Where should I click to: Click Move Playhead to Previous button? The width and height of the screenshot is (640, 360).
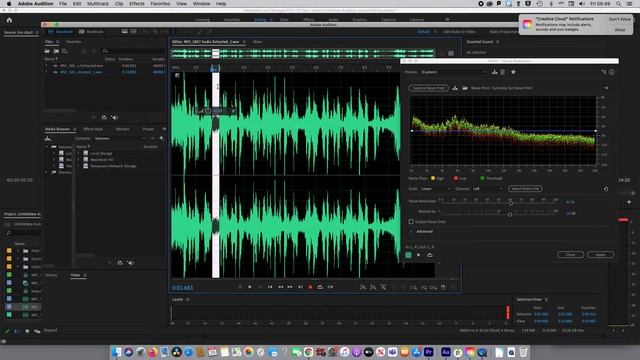pyautogui.click(x=270, y=287)
